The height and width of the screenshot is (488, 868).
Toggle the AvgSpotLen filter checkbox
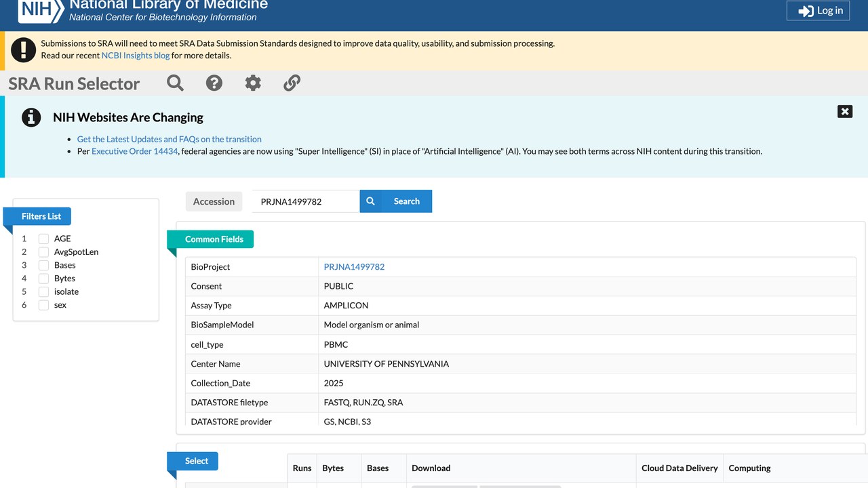[x=44, y=252]
